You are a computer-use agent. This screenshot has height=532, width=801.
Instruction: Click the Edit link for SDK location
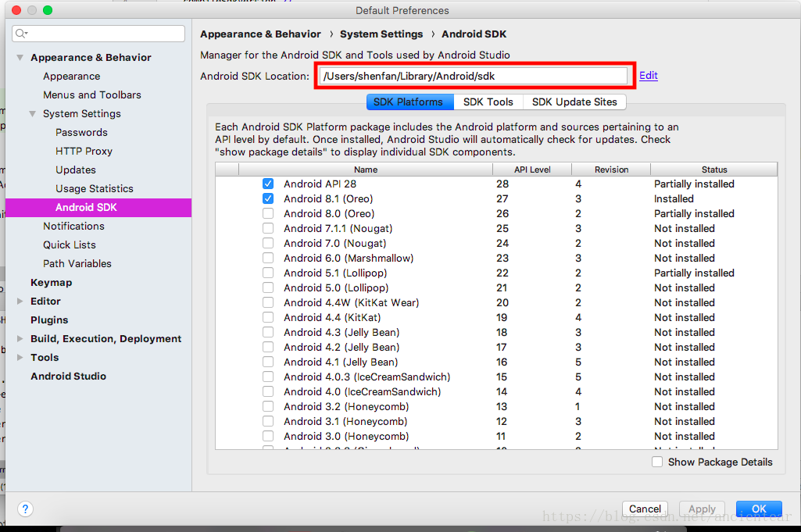649,76
